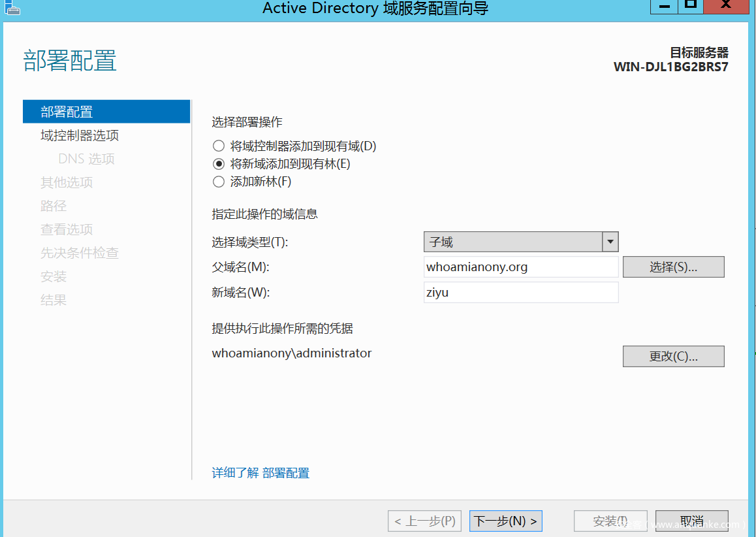The image size is (756, 537).
Task: Select the 部署配置 step in sidebar
Action: [106, 112]
